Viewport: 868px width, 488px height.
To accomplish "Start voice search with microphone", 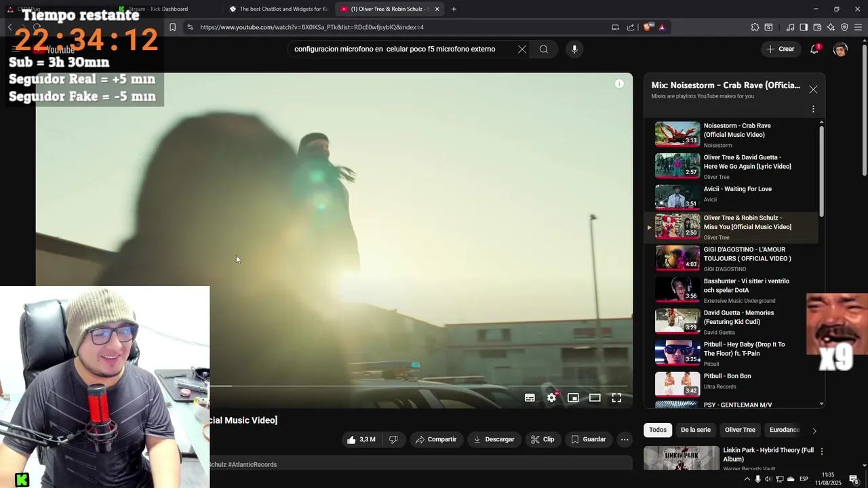I will 574,49.
